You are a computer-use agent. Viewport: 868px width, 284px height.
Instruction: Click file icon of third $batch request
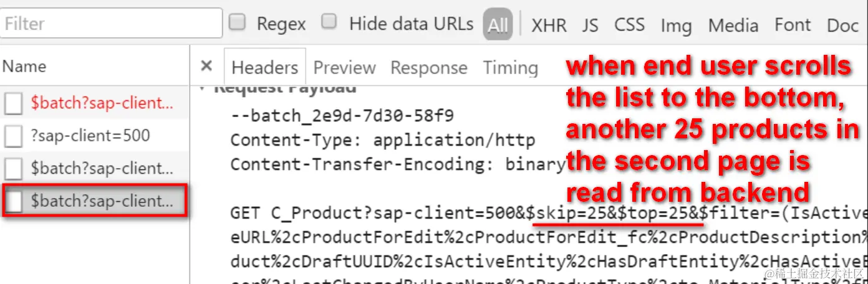point(14,168)
